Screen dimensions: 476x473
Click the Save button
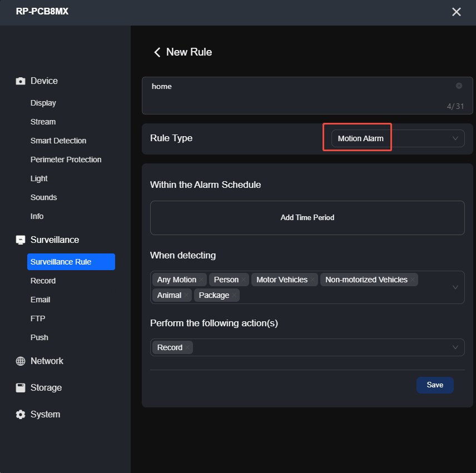coord(435,385)
